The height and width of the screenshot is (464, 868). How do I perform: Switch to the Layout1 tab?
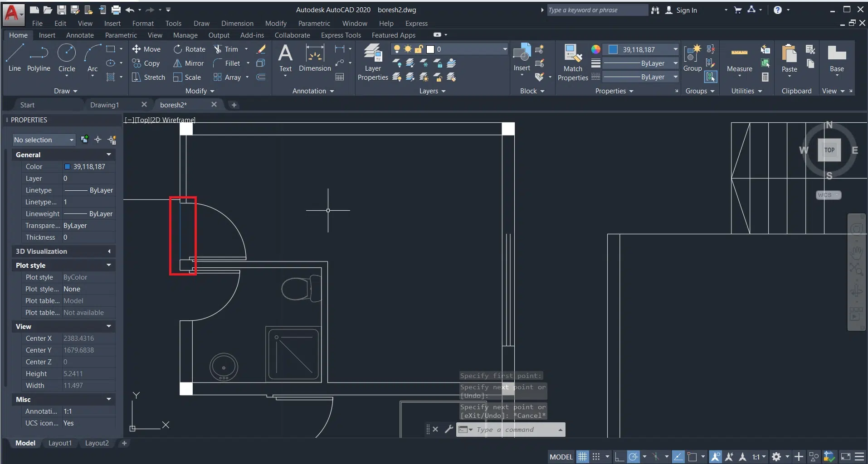click(60, 443)
